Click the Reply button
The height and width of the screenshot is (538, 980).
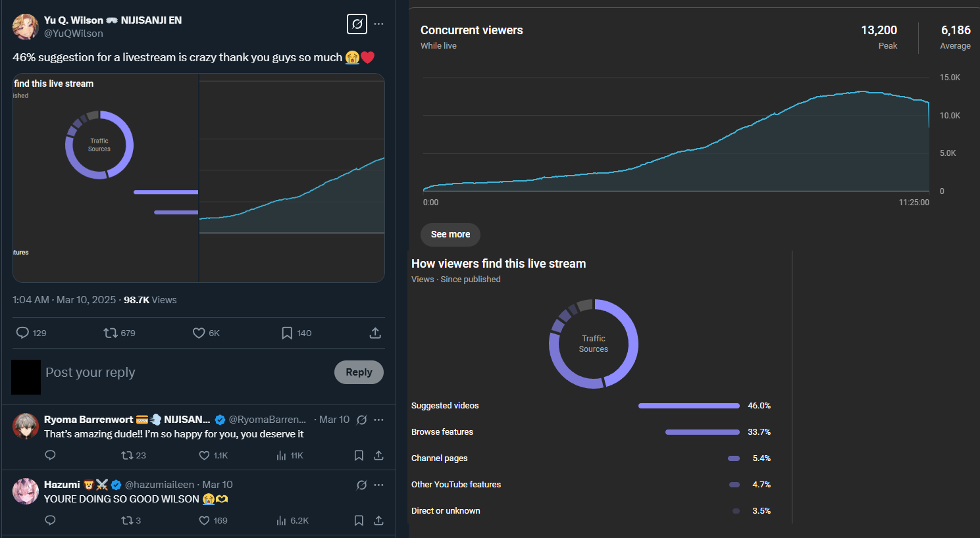(359, 372)
